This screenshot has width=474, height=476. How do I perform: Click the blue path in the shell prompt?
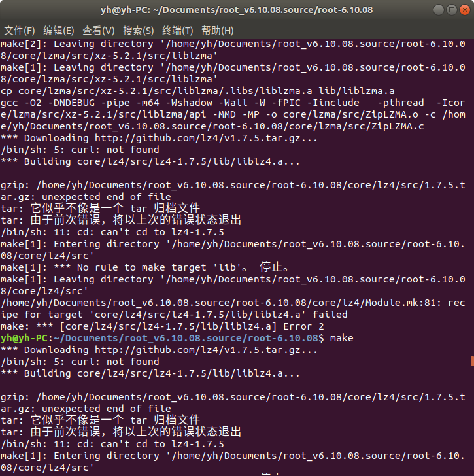tap(186, 338)
